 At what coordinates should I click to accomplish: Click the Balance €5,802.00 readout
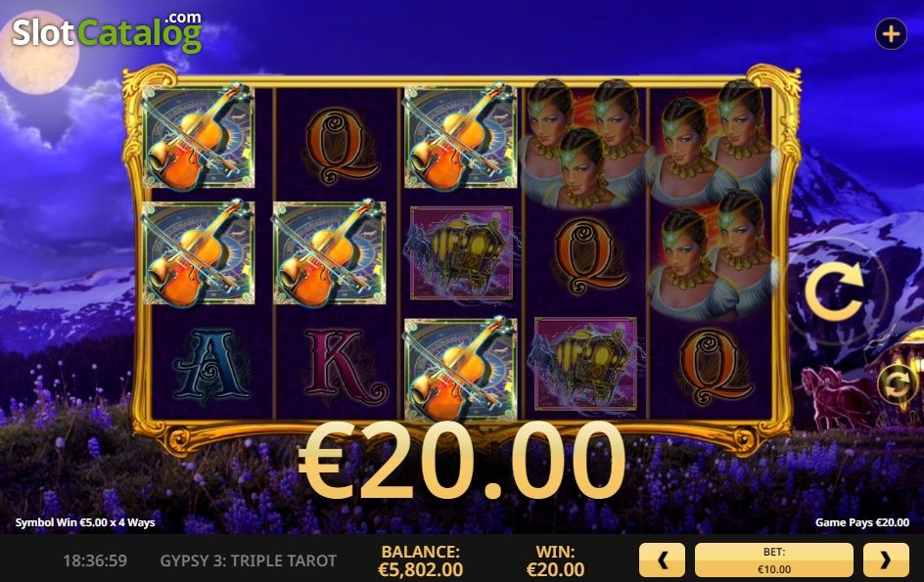(420, 560)
